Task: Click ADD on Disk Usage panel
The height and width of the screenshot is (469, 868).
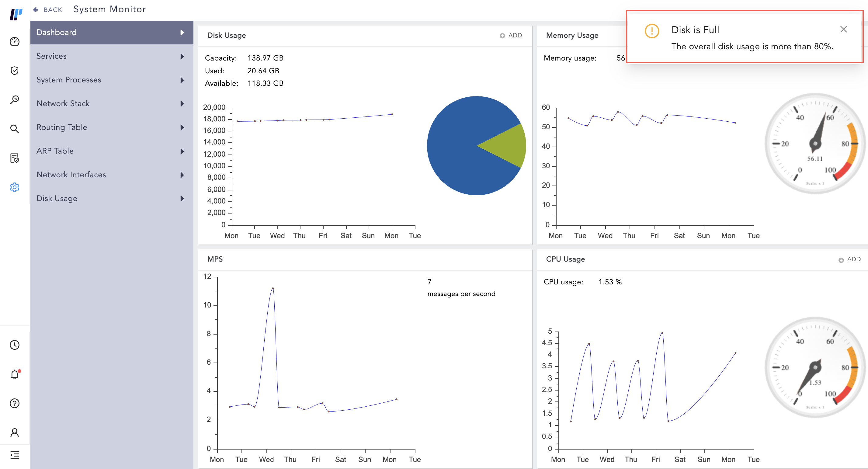Action: 511,35
